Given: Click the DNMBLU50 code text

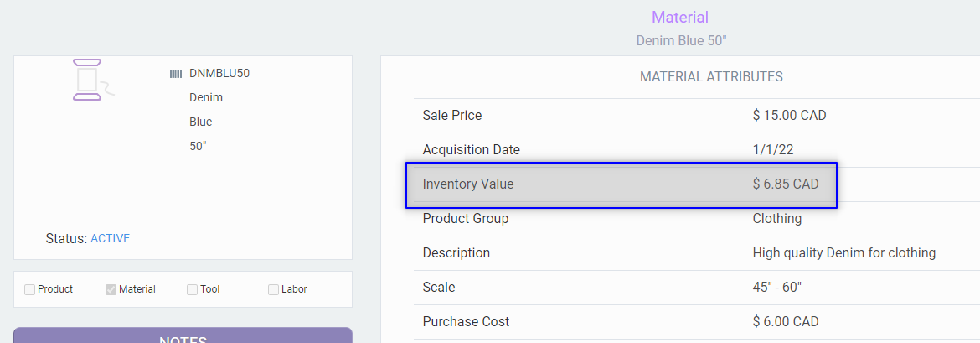Looking at the screenshot, I should click(x=219, y=74).
